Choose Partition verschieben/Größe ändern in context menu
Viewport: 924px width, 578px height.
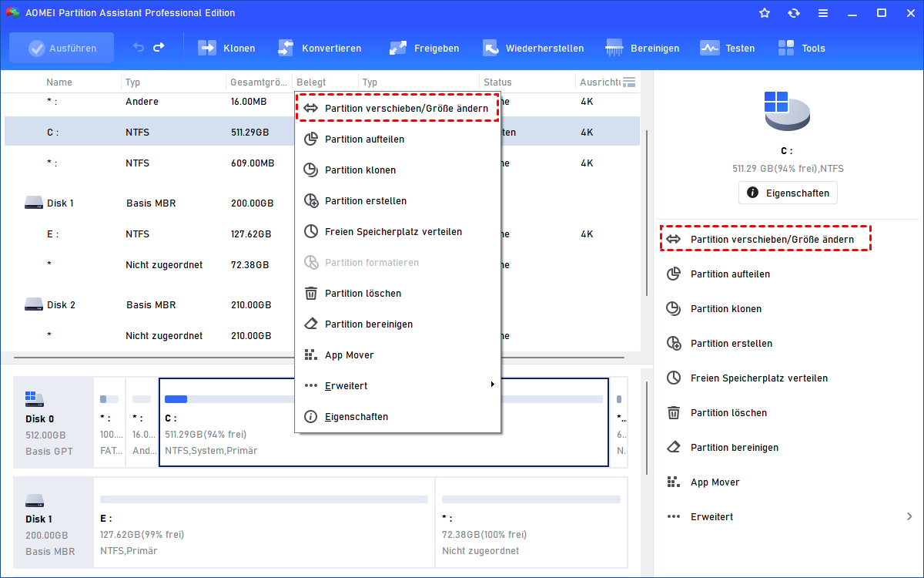point(397,109)
